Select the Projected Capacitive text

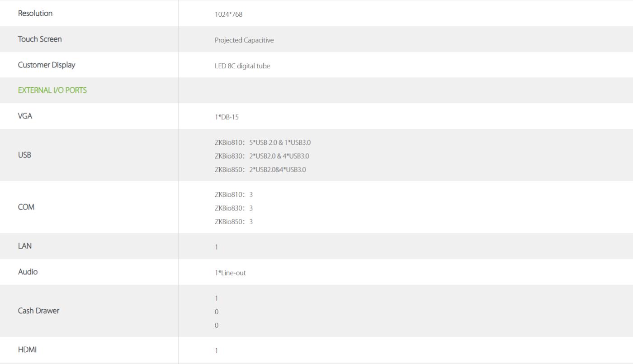tap(244, 40)
